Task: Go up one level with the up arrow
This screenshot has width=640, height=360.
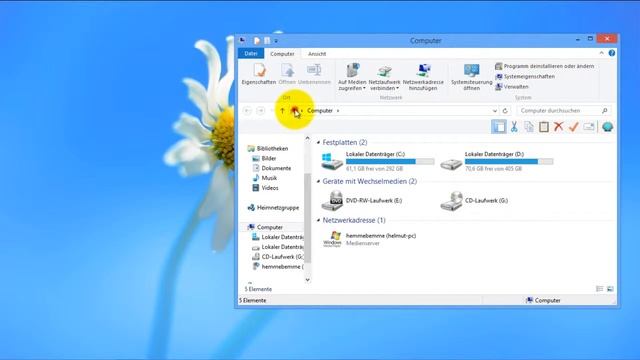Action: [282, 111]
